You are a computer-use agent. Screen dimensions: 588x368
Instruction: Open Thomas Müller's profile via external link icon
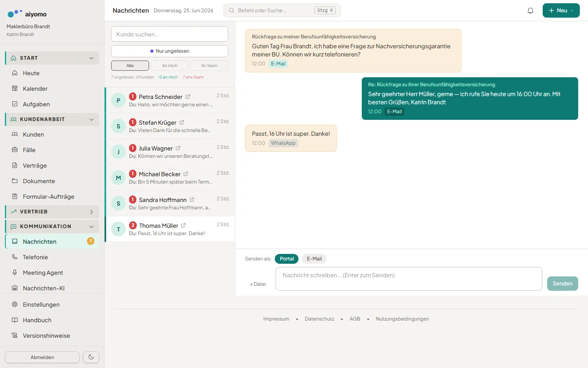coord(183,226)
